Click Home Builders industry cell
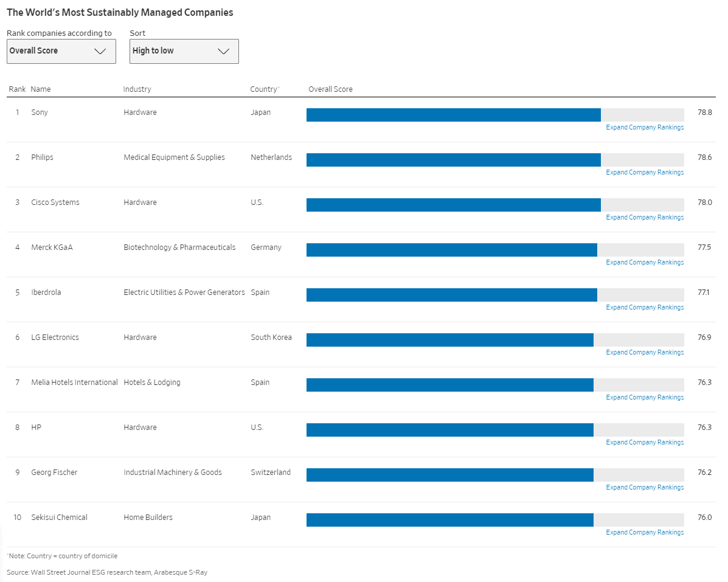 [148, 518]
